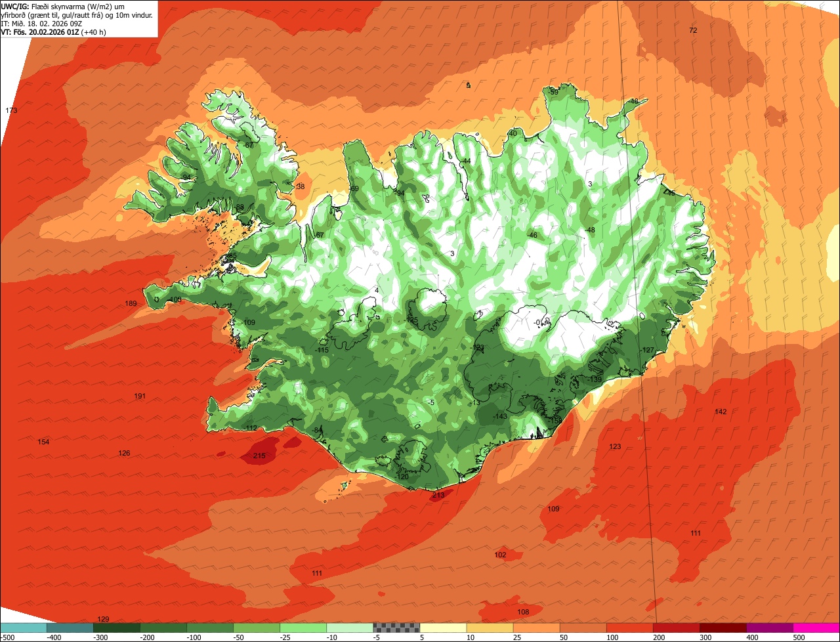Image resolution: width=840 pixels, height=642 pixels.
Task: Select the peak value "215" in the dark red patch
Action: point(259,456)
